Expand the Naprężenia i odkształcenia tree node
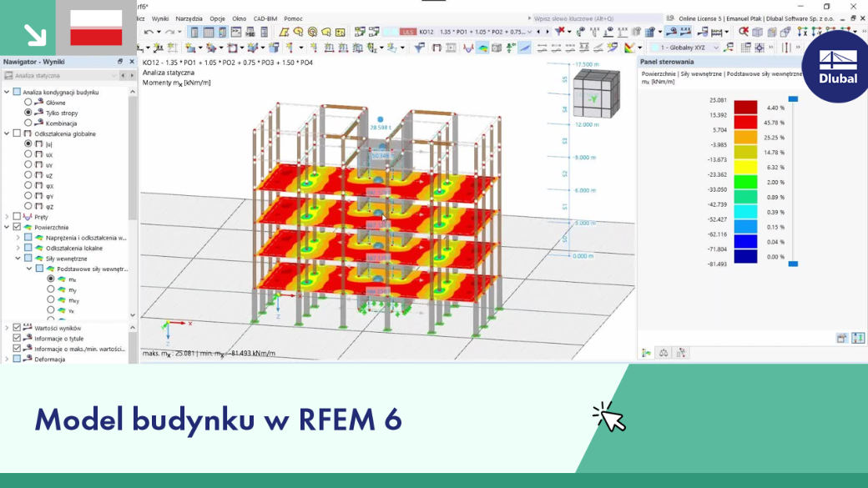 click(18, 238)
